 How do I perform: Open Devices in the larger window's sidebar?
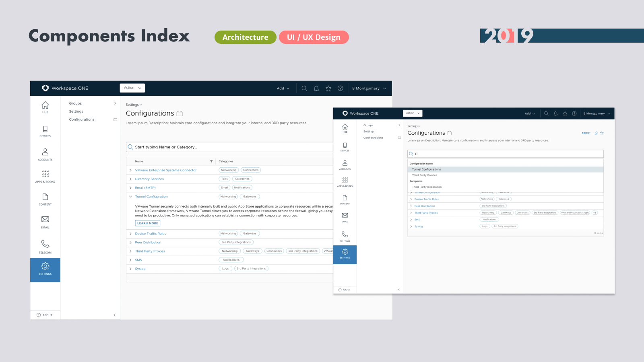coord(45,132)
